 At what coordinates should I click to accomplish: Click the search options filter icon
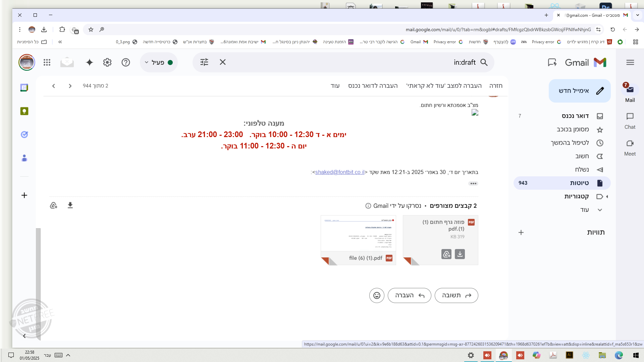pyautogui.click(x=204, y=62)
